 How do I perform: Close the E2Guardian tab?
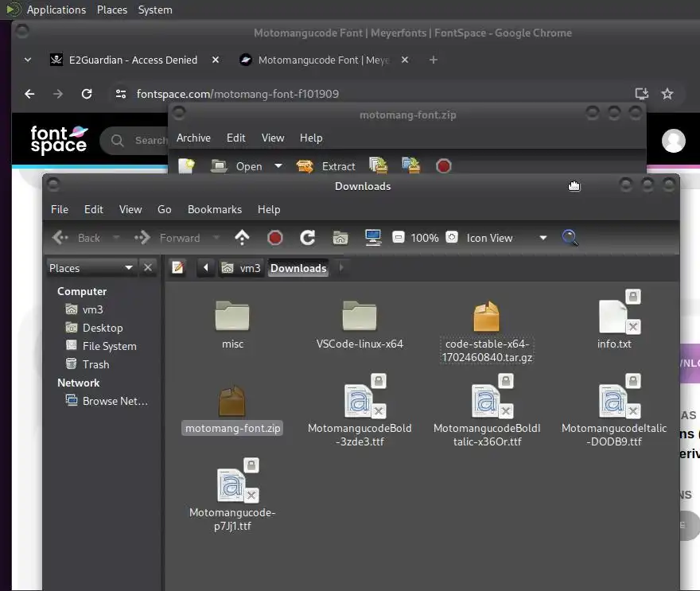pyautogui.click(x=216, y=60)
